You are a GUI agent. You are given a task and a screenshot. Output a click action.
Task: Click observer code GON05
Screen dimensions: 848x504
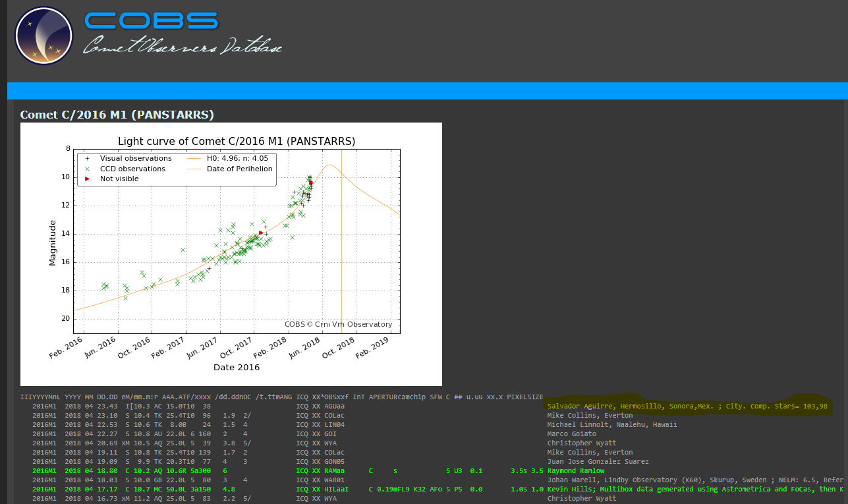[334, 462]
